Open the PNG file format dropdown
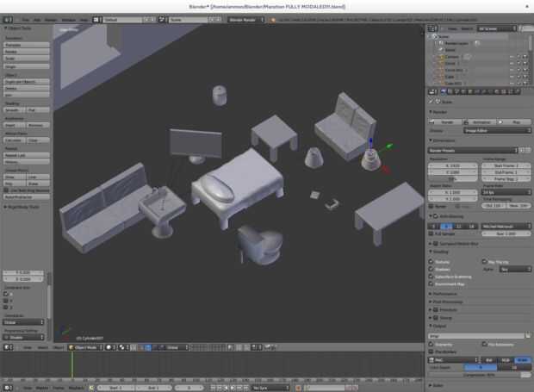The image size is (534, 392). coord(454,360)
